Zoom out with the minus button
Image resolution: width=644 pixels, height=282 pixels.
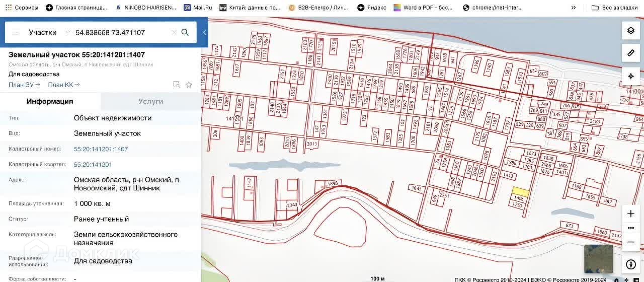(630, 242)
